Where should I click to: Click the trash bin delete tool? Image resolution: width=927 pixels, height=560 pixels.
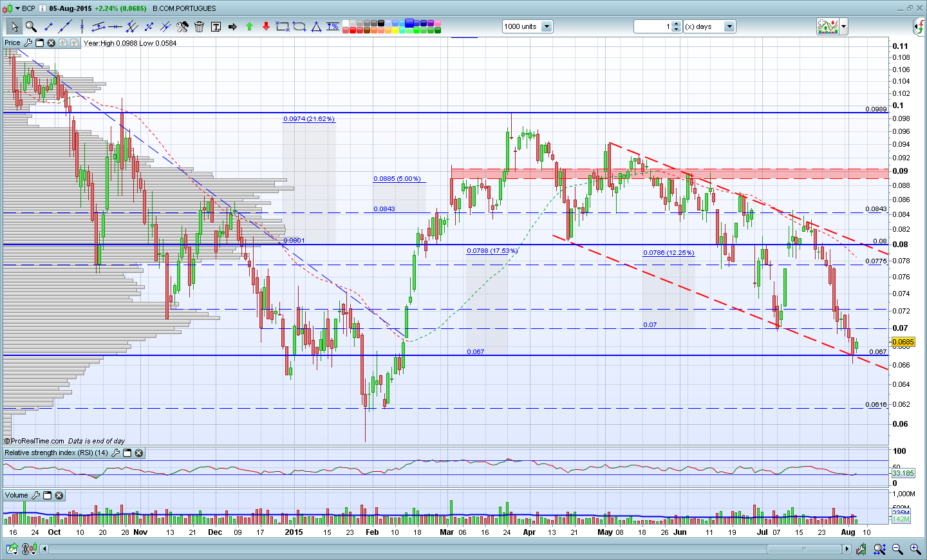pyautogui.click(x=199, y=26)
